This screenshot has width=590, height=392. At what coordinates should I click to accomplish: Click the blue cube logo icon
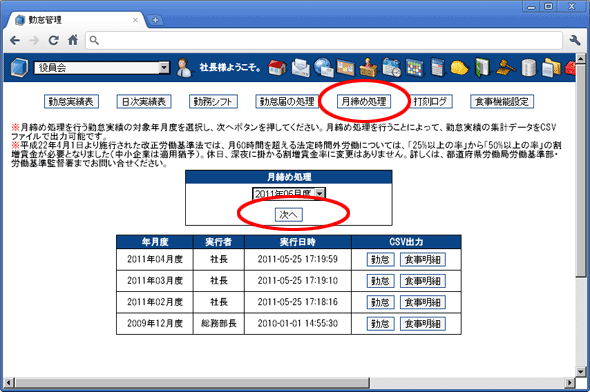(x=19, y=68)
